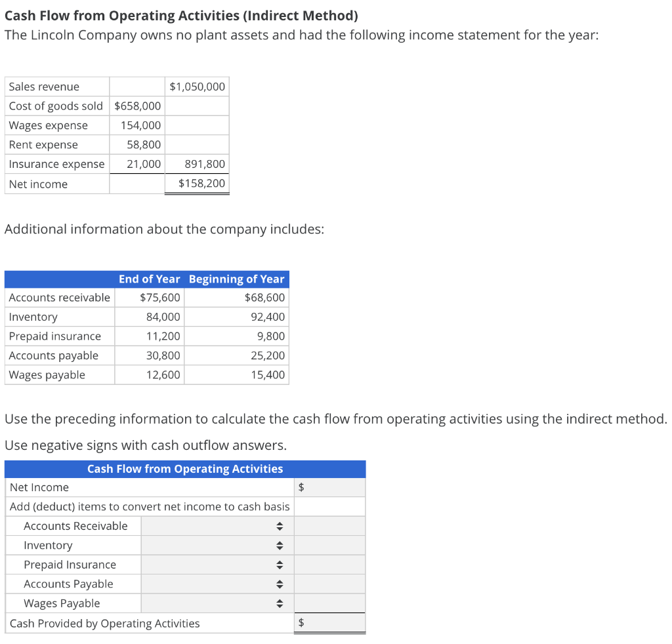The width and height of the screenshot is (672, 644).
Task: Click the Cost of goods sold amount cell
Action: [x=136, y=106]
